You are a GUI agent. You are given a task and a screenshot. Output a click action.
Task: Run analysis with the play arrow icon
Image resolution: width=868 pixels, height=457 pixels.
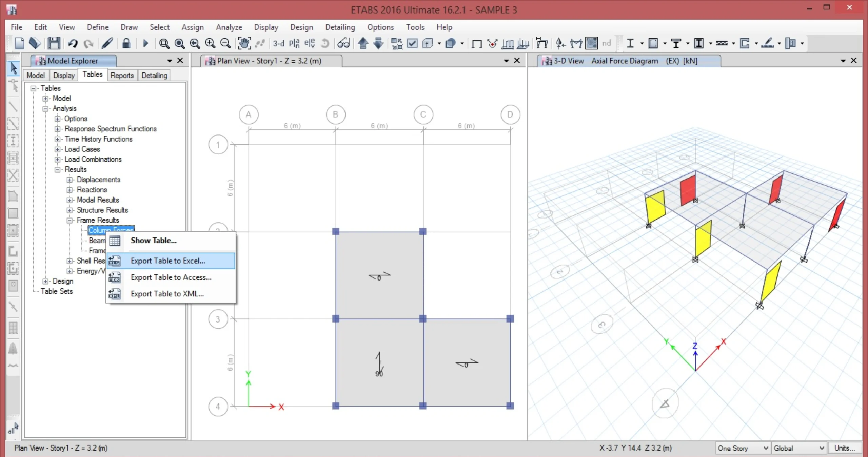(x=145, y=43)
